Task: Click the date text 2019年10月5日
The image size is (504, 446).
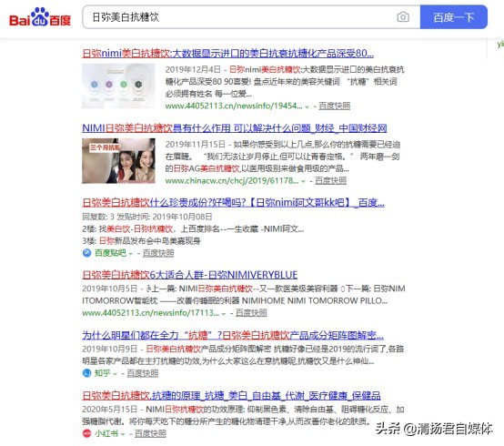Action: pos(109,289)
